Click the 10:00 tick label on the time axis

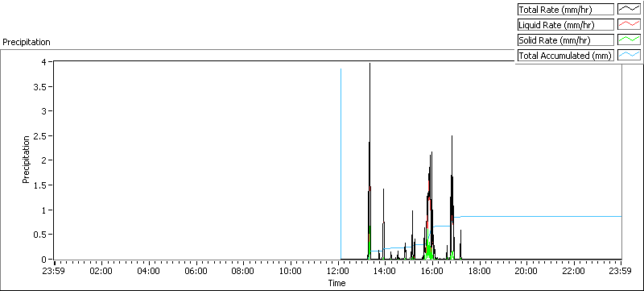tap(291, 271)
